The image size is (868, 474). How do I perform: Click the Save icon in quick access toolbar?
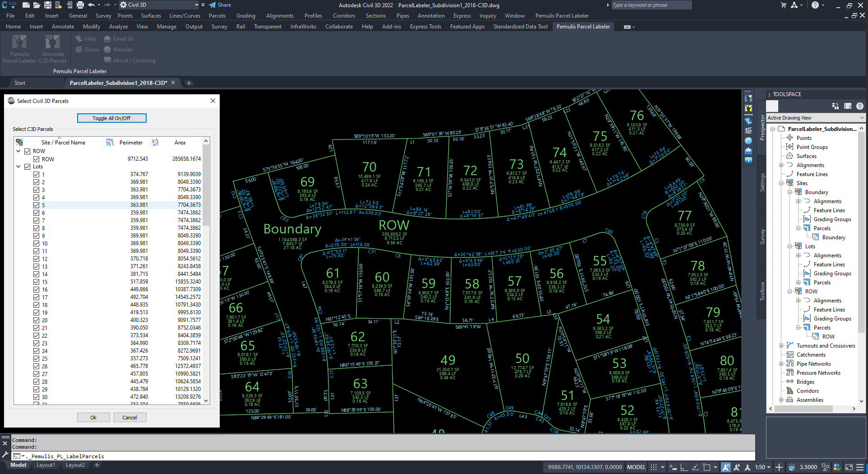pos(48,5)
